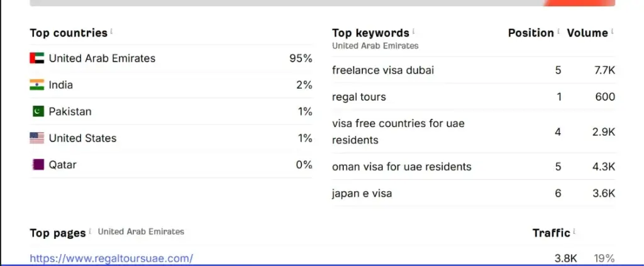Click the Qatar flag icon
Screen dimensions: 644x266
pyautogui.click(x=38, y=165)
